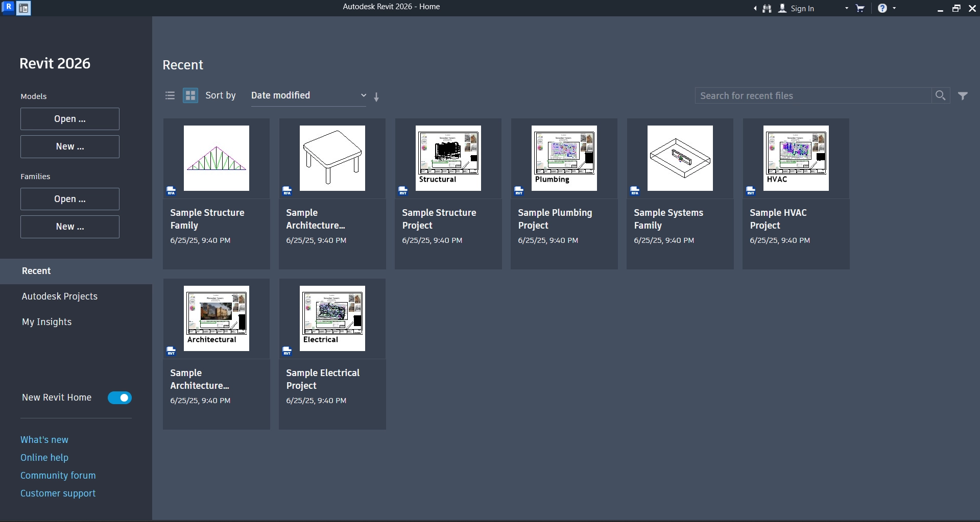Click the Sign In text
The image size is (980, 522).
tap(802, 9)
